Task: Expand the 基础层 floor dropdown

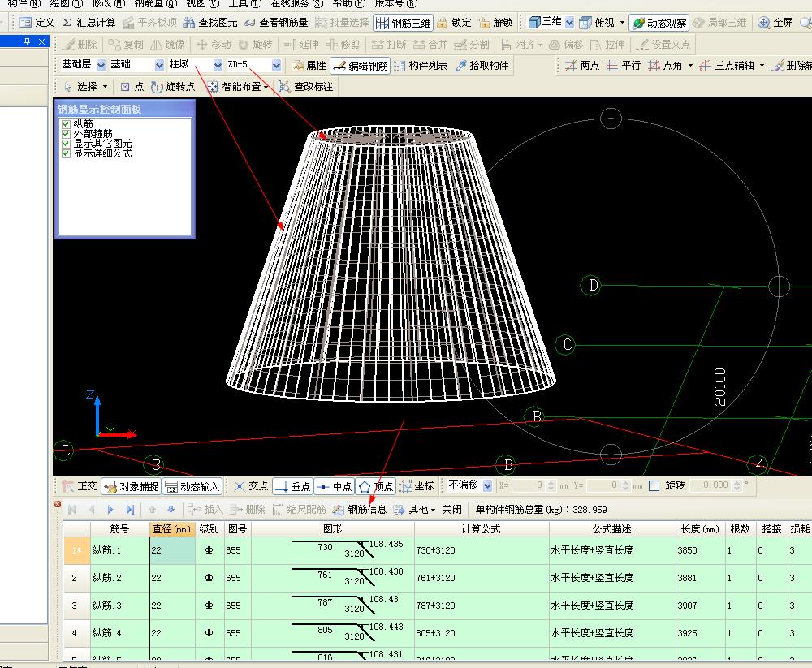Action: click(x=101, y=65)
